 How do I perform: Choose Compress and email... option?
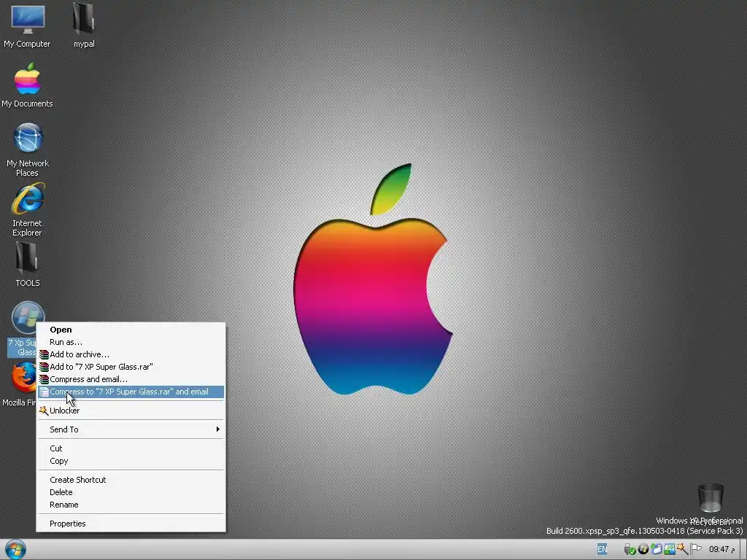pos(131,379)
